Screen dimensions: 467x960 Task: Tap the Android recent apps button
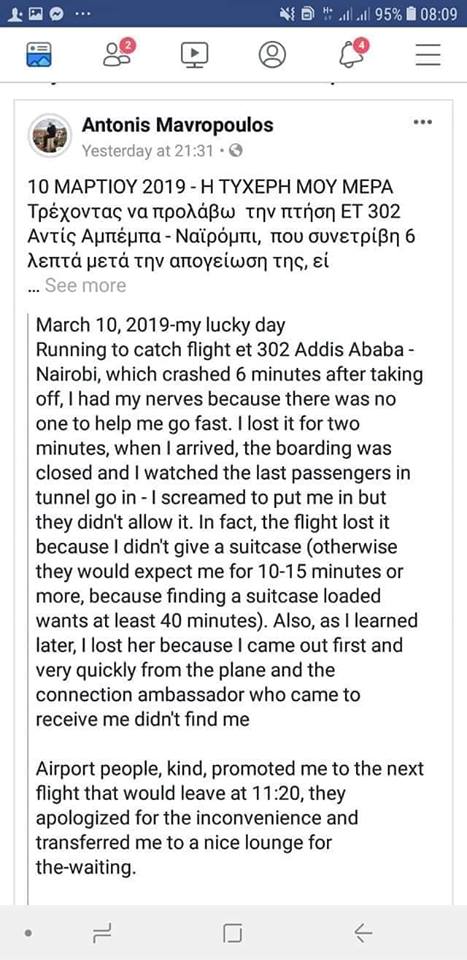(x=102, y=933)
